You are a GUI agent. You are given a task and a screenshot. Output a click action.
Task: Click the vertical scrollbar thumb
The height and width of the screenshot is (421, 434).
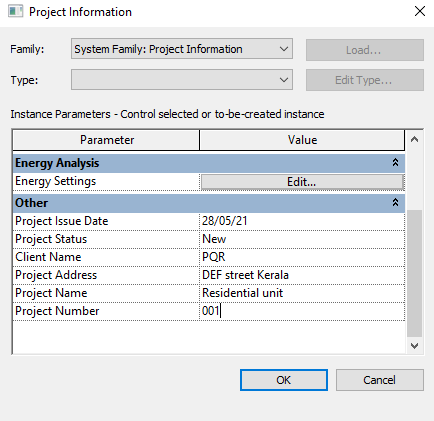click(x=414, y=273)
